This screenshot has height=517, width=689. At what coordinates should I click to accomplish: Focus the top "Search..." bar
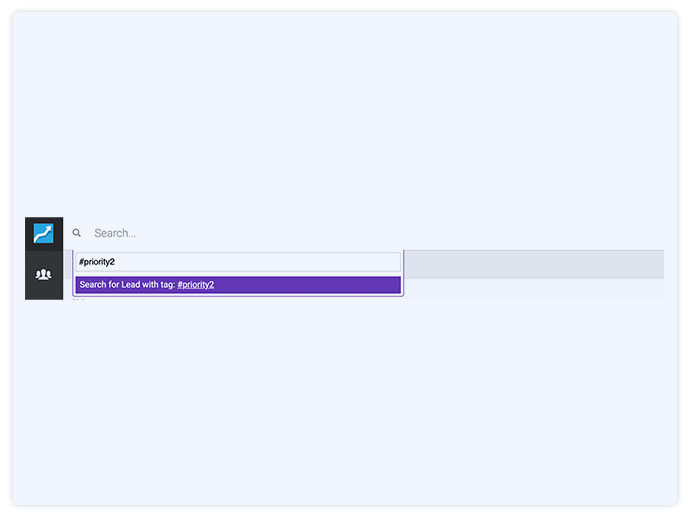365,233
